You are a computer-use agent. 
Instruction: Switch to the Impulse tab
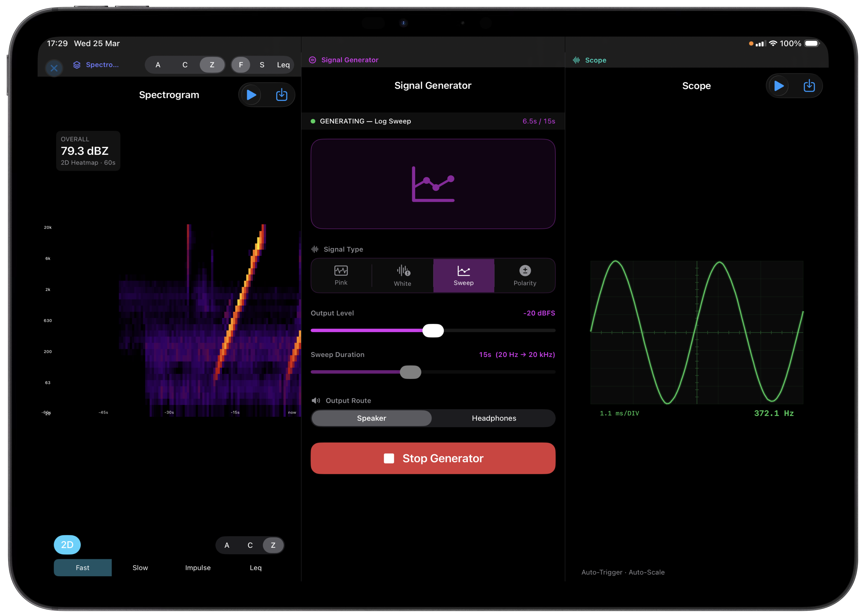[x=197, y=567]
